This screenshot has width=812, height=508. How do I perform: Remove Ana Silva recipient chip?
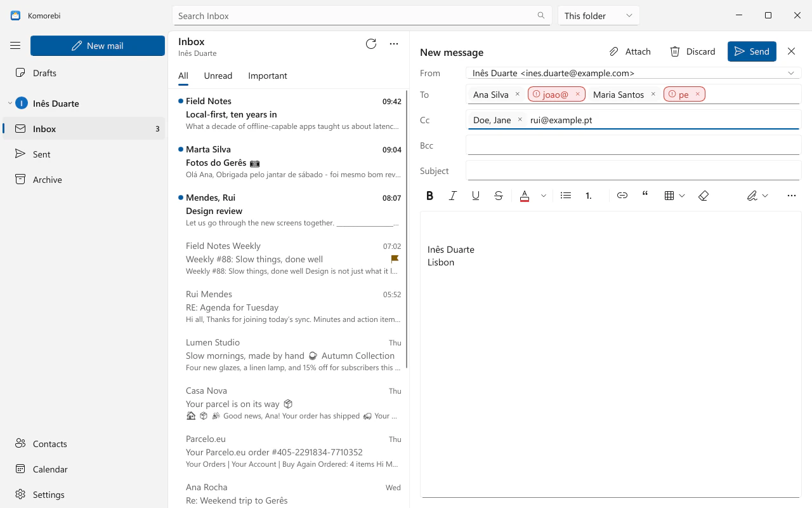(x=518, y=94)
